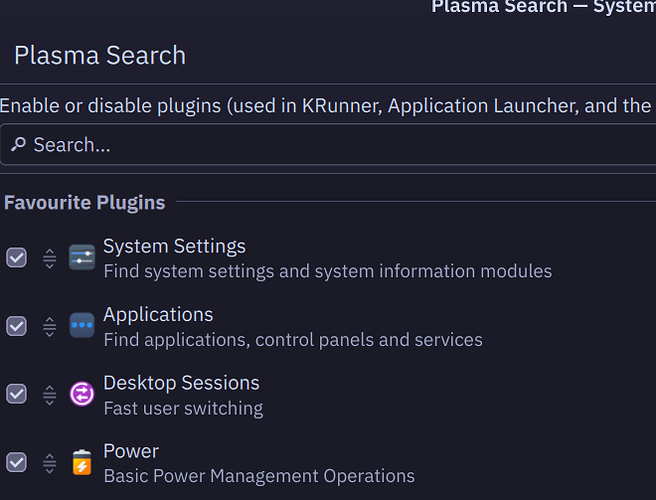
Task: Toggle the Desktop Sessions plugin checkbox
Action: click(17, 394)
